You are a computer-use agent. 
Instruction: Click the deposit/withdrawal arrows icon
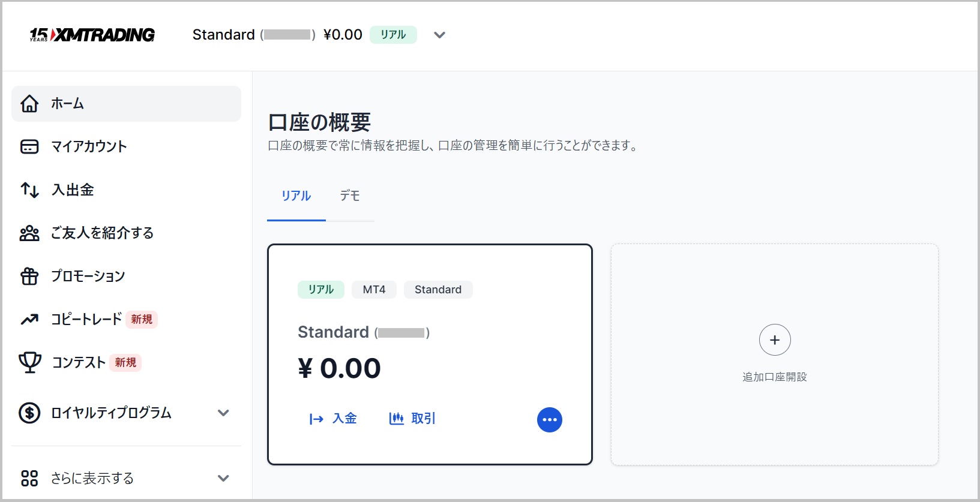click(29, 190)
